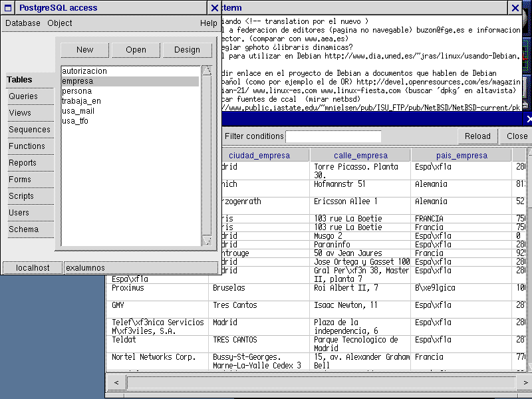Click the Telef\xf3nica Servicios M\xf3viles, S.A. cell

158,327
